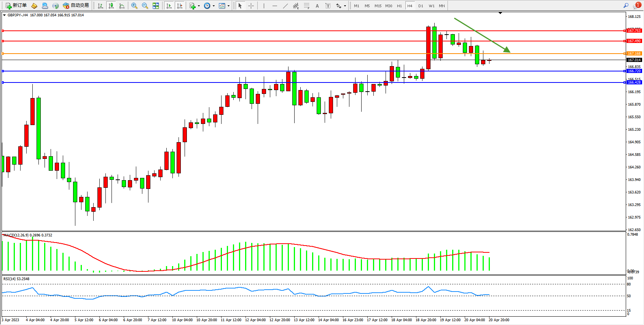Viewport: 644px width, 325px height.
Task: Toggle AutoTrading (自动交易) button
Action: click(x=76, y=6)
